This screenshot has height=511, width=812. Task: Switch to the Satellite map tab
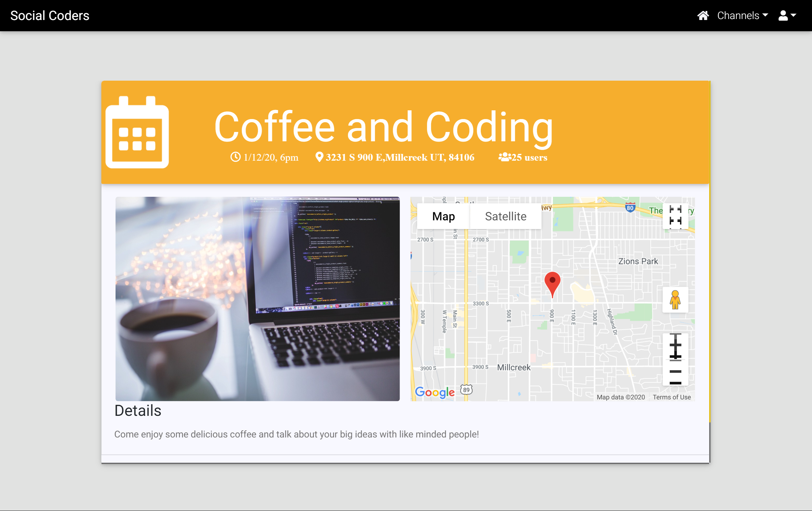tap(505, 216)
